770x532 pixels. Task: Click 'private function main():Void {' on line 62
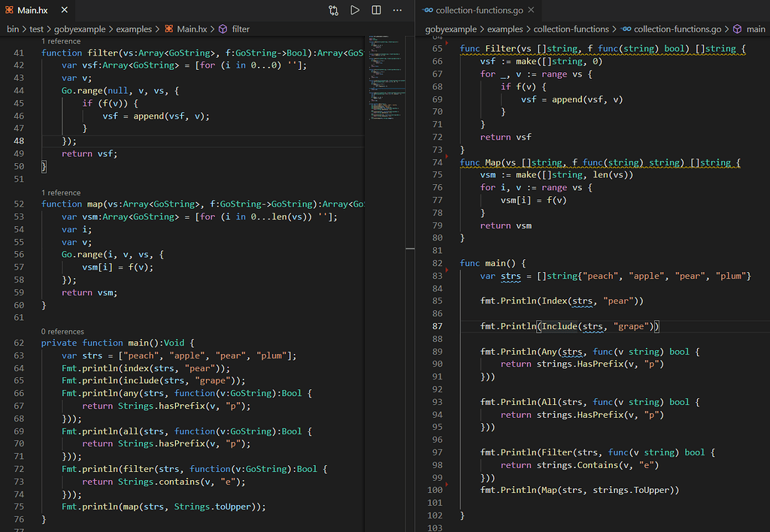click(x=118, y=343)
